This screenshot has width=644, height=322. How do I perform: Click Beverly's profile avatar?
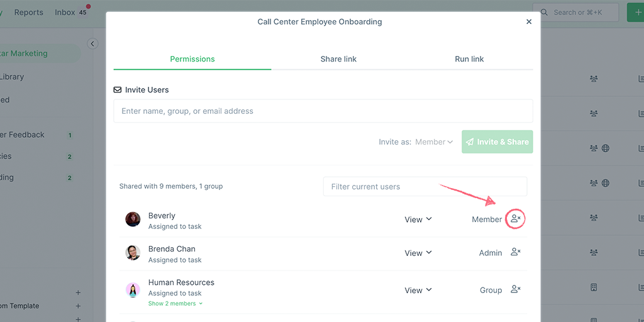tap(133, 219)
